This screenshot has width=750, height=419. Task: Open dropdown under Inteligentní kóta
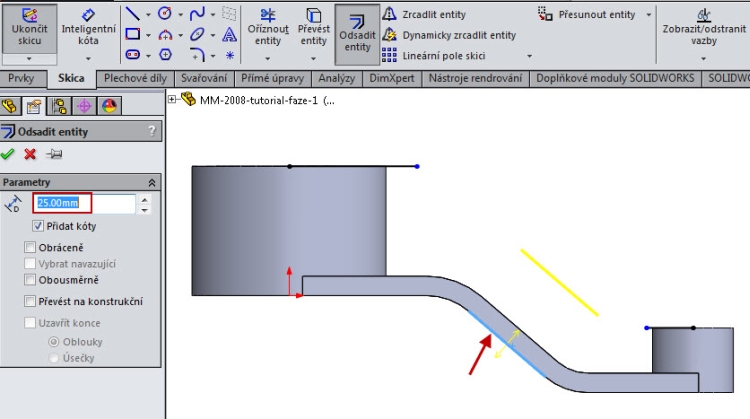point(88,59)
